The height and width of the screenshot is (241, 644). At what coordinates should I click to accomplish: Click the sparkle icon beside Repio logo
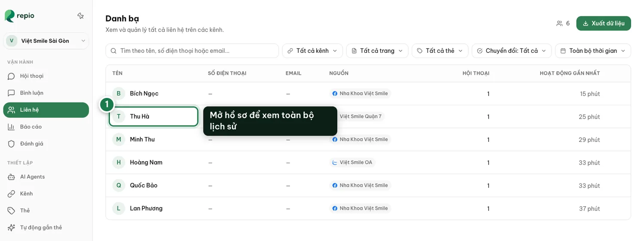pos(80,16)
